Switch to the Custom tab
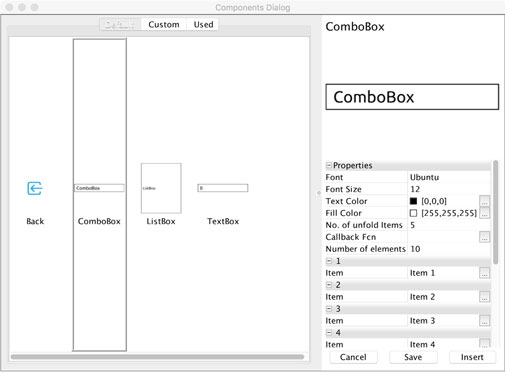505x372 pixels. pyautogui.click(x=164, y=24)
